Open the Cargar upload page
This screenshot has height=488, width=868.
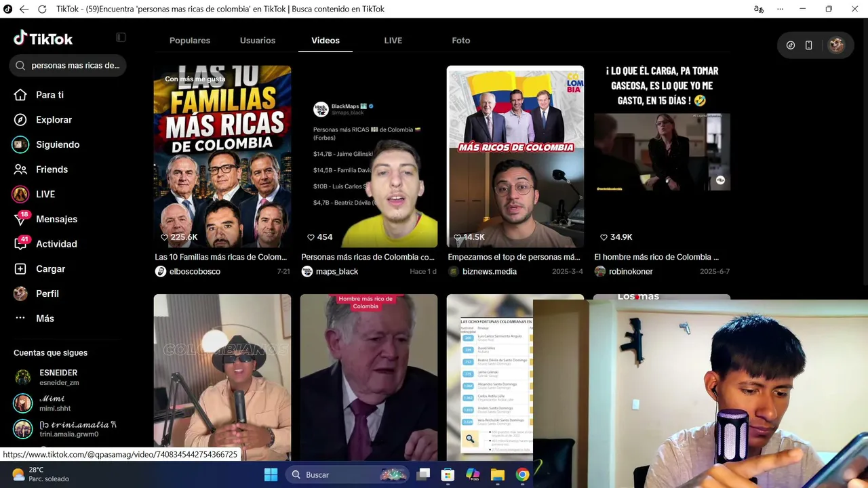click(x=51, y=269)
